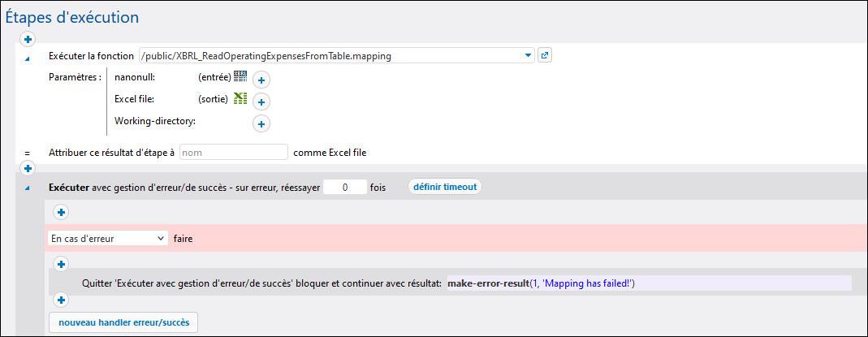Add step between function and error-handling block

28,168
